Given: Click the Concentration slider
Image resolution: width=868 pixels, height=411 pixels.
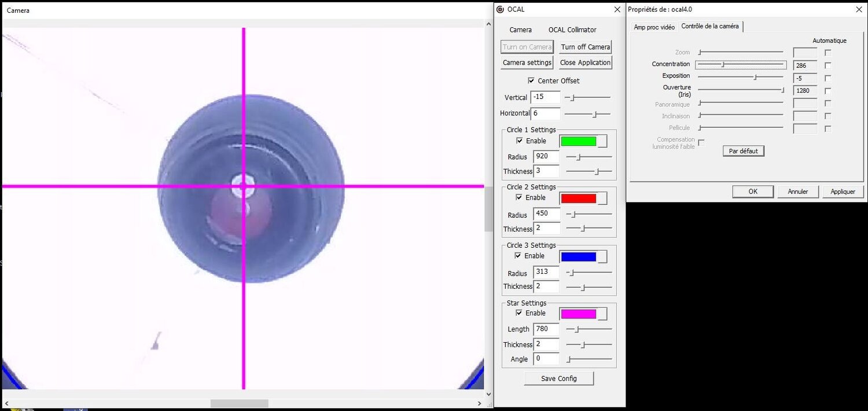Looking at the screenshot, I should [x=741, y=65].
